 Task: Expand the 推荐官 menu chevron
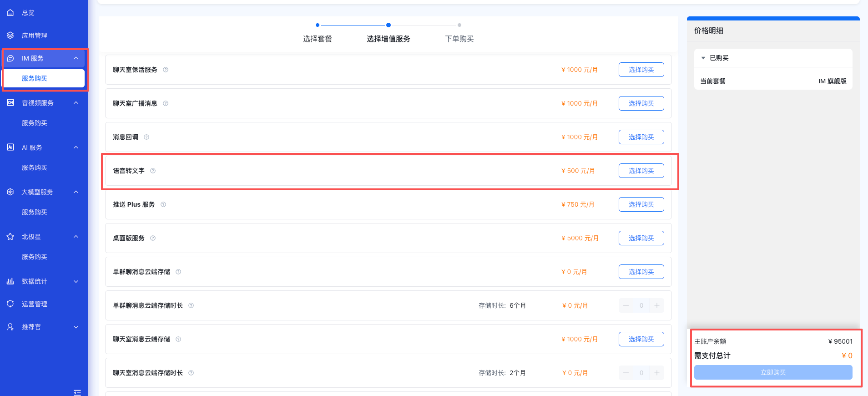[76, 327]
